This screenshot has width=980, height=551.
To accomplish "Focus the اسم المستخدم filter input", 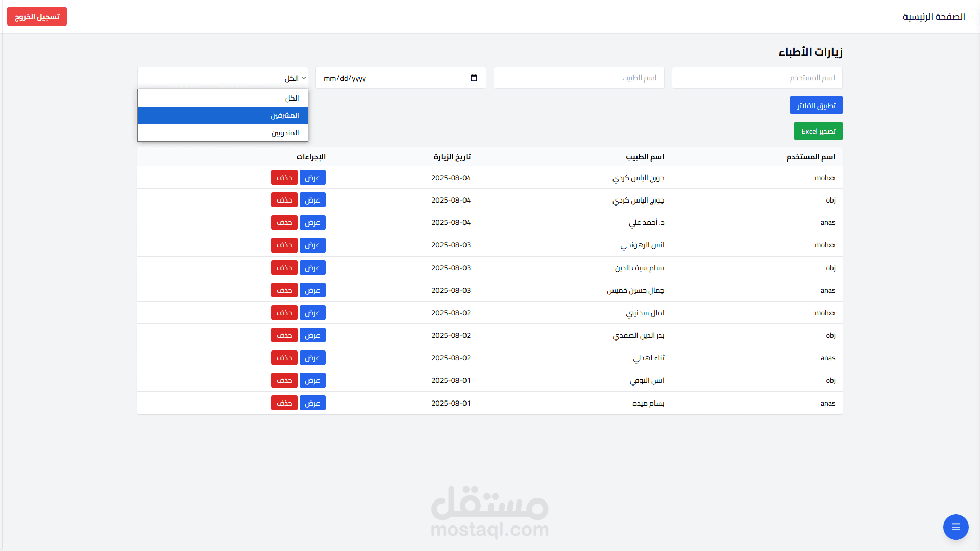I will pyautogui.click(x=757, y=78).
